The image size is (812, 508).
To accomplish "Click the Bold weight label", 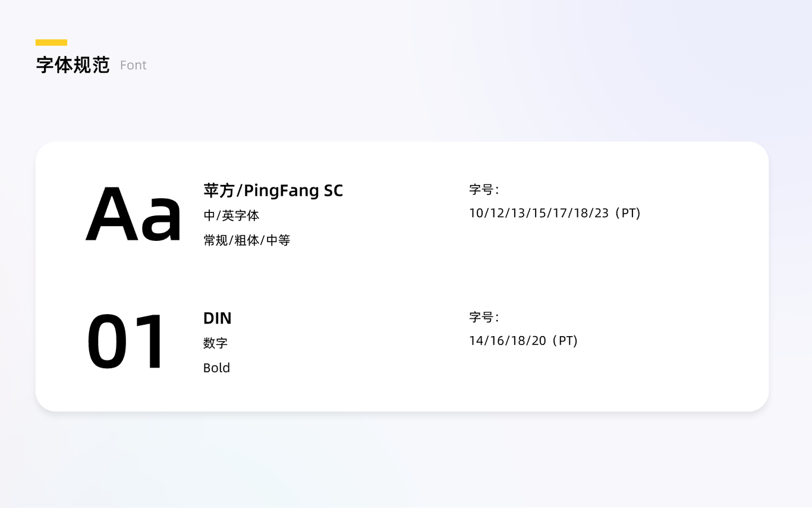I will (216, 368).
